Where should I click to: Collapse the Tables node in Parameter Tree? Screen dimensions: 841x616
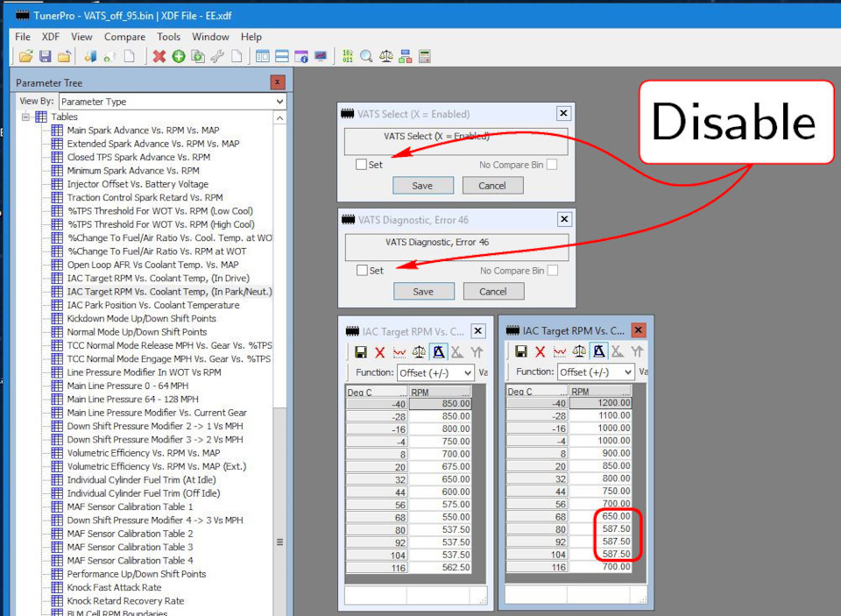pos(25,117)
